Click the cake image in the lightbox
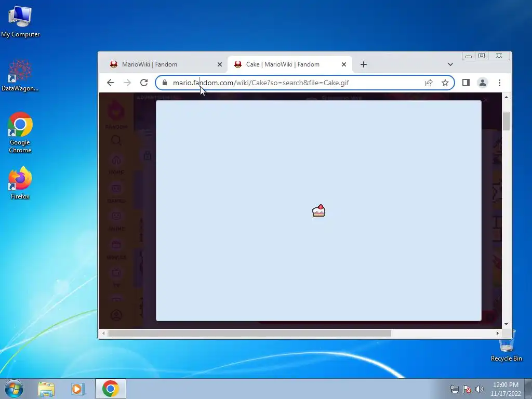 click(318, 211)
